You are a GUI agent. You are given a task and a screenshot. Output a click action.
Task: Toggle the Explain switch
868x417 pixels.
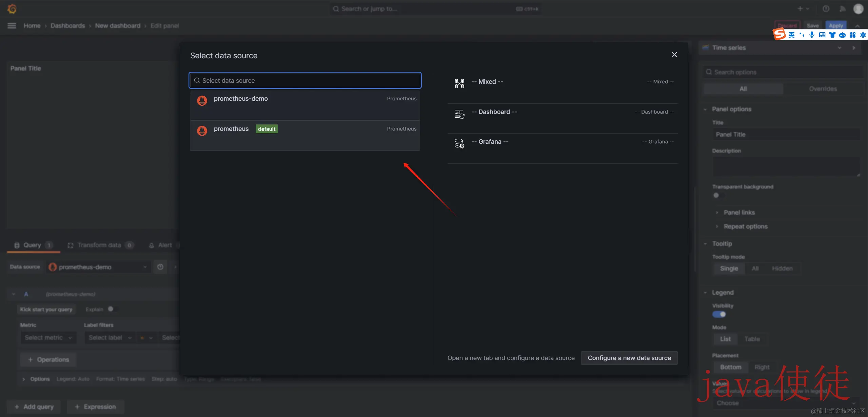pyautogui.click(x=113, y=309)
